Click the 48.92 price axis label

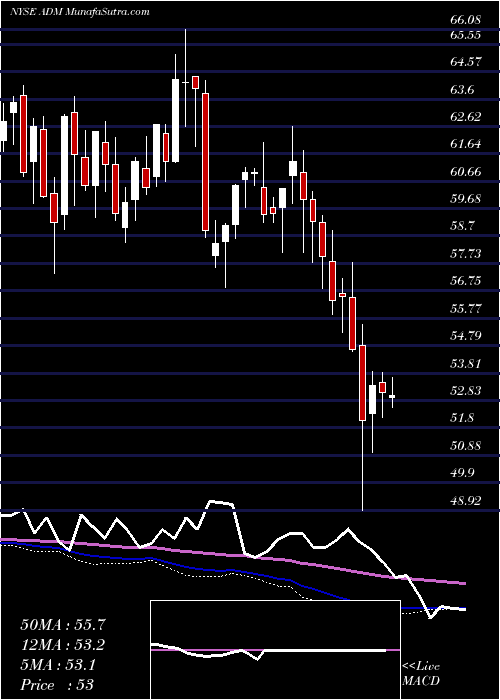pos(466,501)
